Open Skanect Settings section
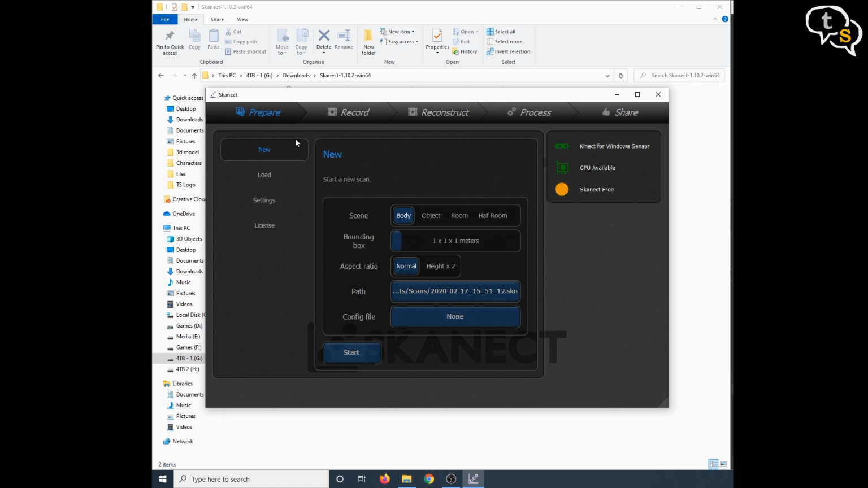This screenshot has width=868, height=488. click(264, 201)
